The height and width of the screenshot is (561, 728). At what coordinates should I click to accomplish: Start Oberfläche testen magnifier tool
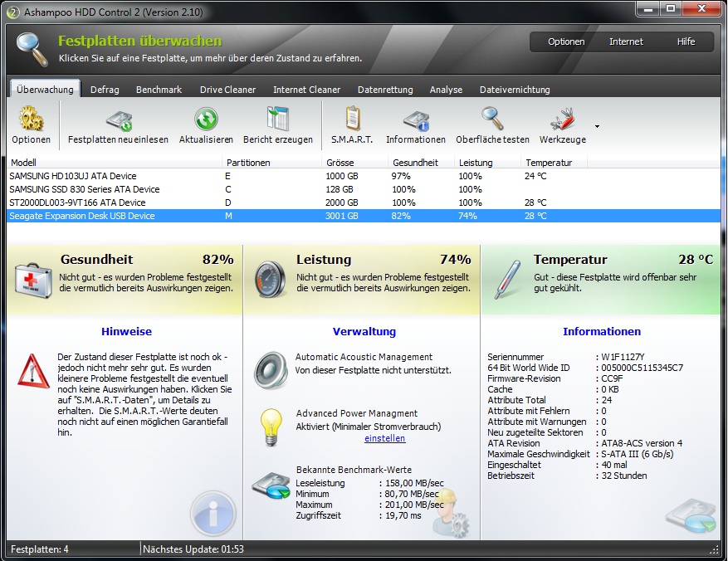(492, 119)
